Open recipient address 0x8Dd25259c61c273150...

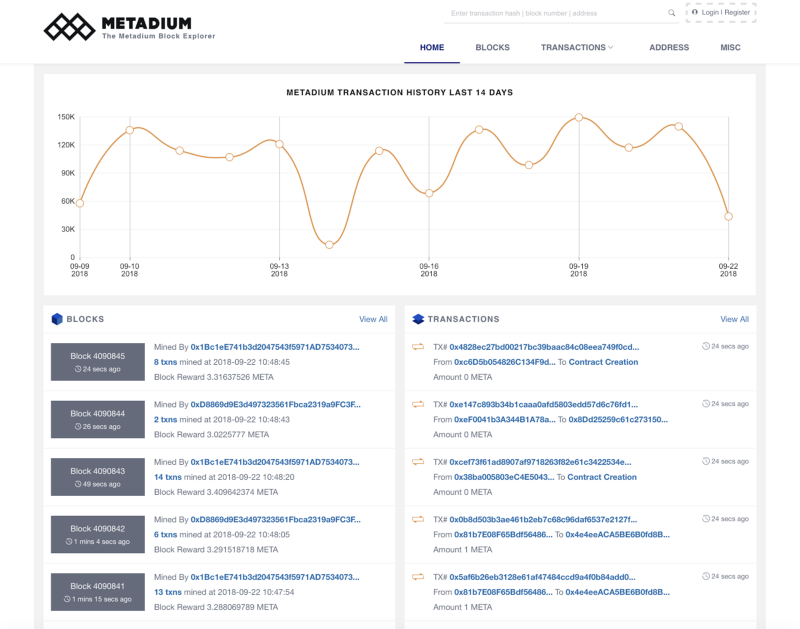click(618, 420)
